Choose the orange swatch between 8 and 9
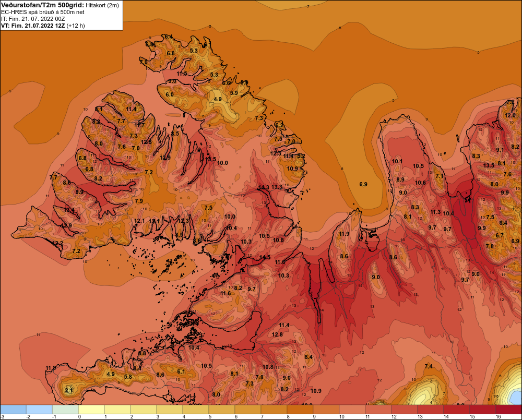This screenshot has height=420, width=522. pyautogui.click(x=300, y=409)
